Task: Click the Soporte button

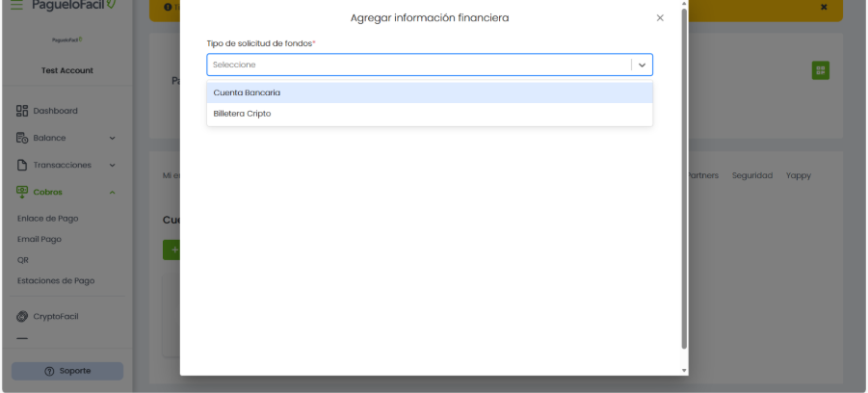Action: [67, 371]
